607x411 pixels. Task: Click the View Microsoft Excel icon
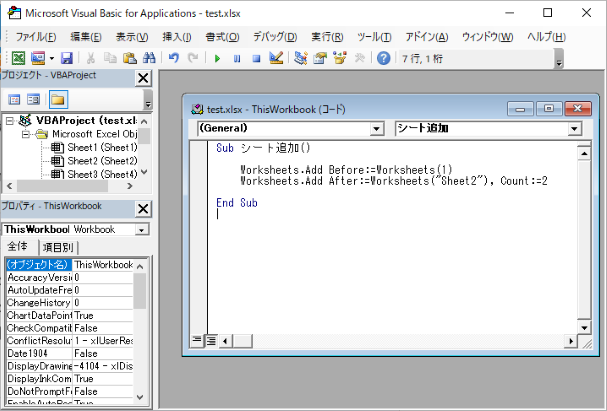pyautogui.click(x=18, y=58)
